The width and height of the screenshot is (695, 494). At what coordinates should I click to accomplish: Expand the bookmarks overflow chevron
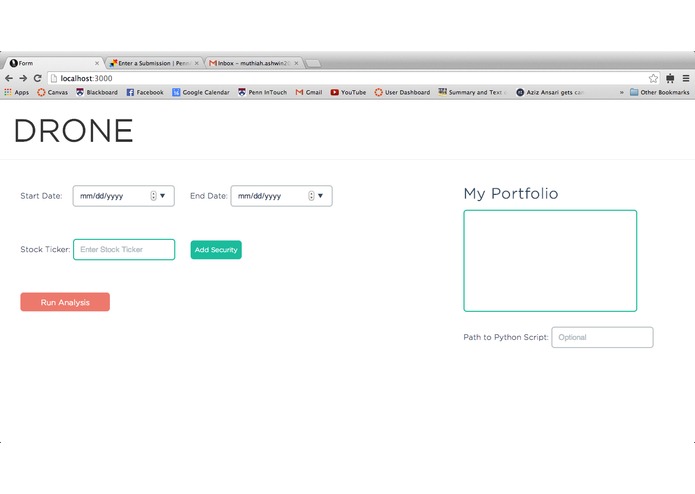(621, 92)
